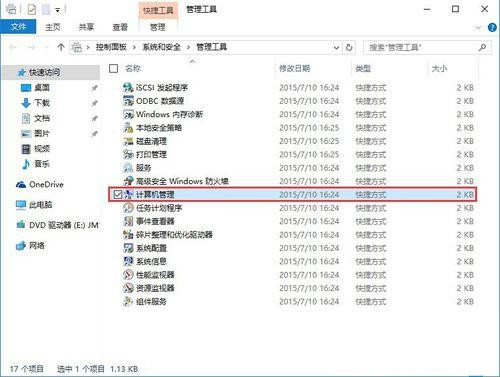Sort by 名称 column header
The width and height of the screenshot is (500, 377).
tap(133, 68)
